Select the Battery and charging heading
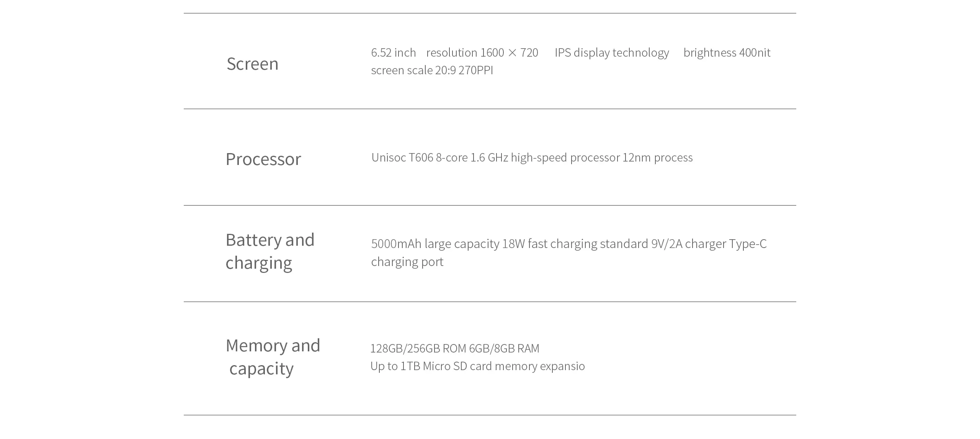The height and width of the screenshot is (439, 980). [270, 251]
